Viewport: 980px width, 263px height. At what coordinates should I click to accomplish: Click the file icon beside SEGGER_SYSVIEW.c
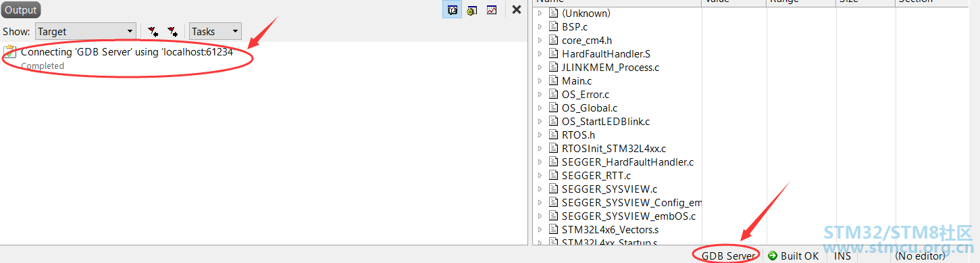pos(553,189)
